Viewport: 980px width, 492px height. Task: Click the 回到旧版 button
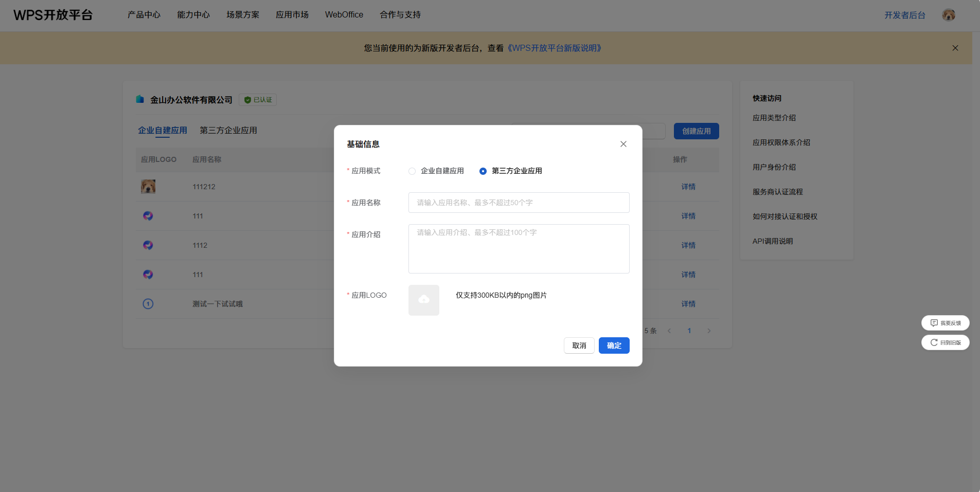click(x=945, y=342)
